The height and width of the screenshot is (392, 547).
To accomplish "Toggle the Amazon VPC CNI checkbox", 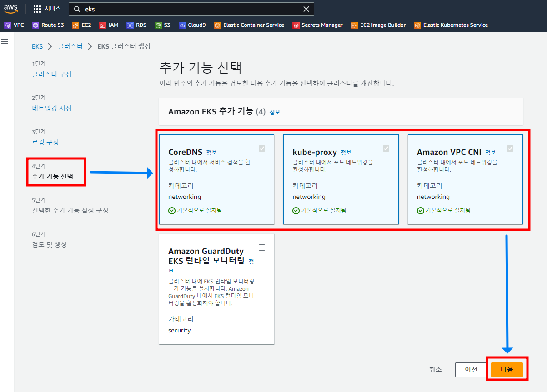I will point(510,149).
